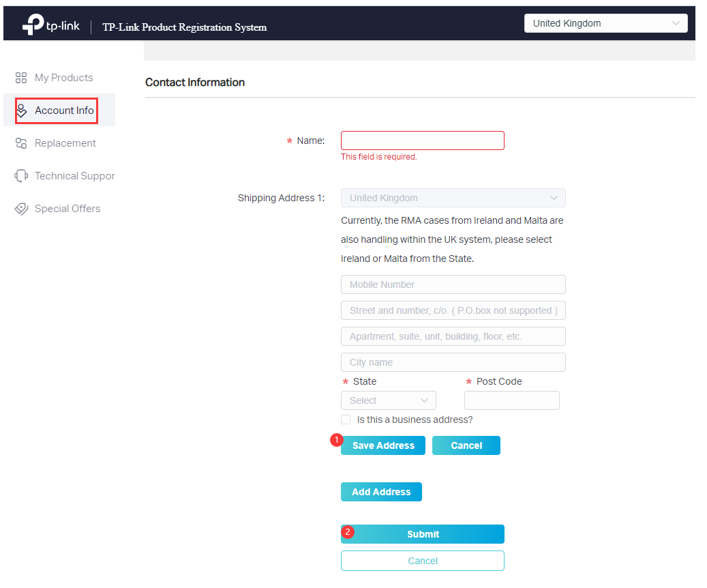Click the Special Offers tag icon
Image resolution: width=707 pixels, height=588 pixels.
pyautogui.click(x=21, y=209)
